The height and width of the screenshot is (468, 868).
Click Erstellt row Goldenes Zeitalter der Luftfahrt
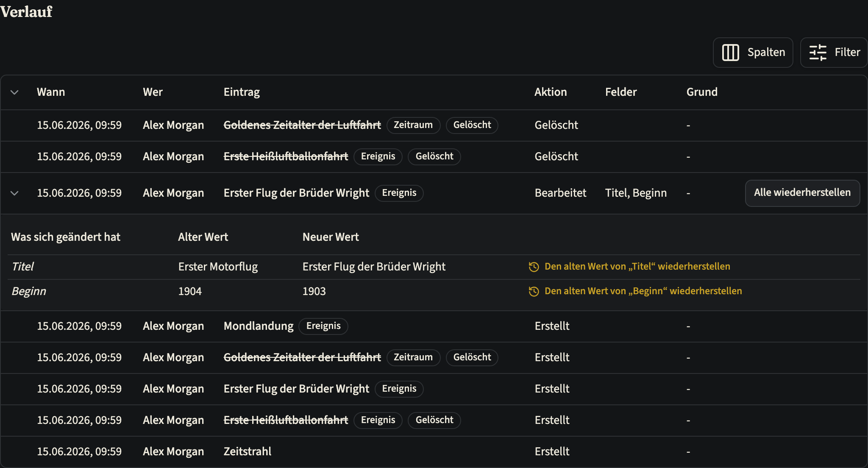click(302, 357)
